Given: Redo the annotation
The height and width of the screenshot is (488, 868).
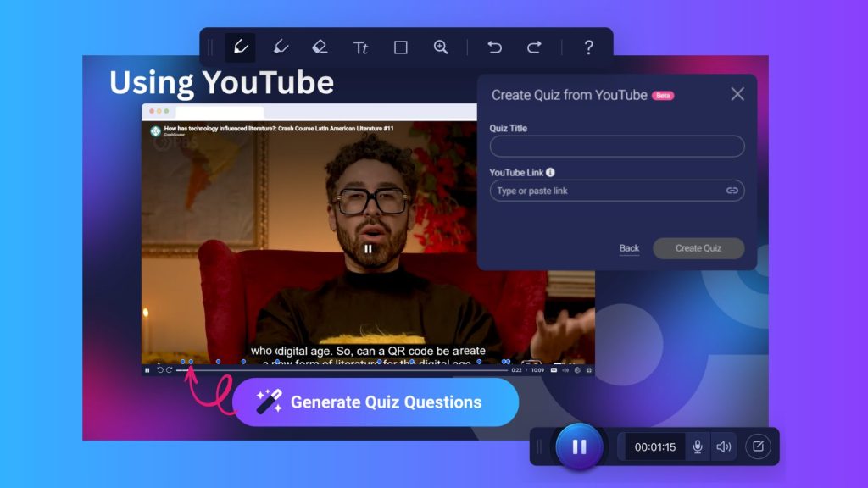Looking at the screenshot, I should pyautogui.click(x=534, y=47).
